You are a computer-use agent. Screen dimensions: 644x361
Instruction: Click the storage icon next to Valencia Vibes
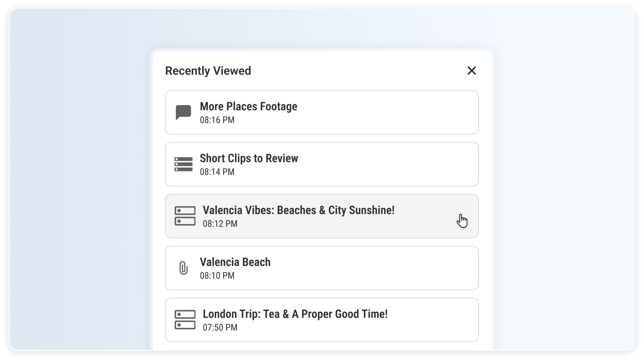(185, 216)
